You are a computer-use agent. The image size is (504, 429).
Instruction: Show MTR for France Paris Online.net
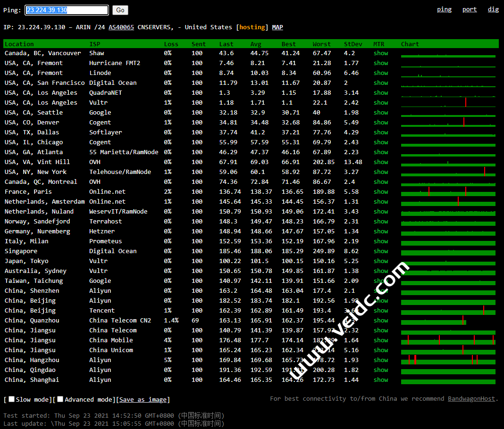(381, 192)
